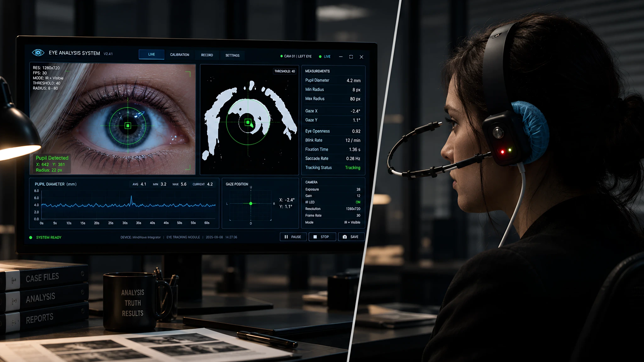Click the green pupil center square on the eye image

tap(128, 126)
